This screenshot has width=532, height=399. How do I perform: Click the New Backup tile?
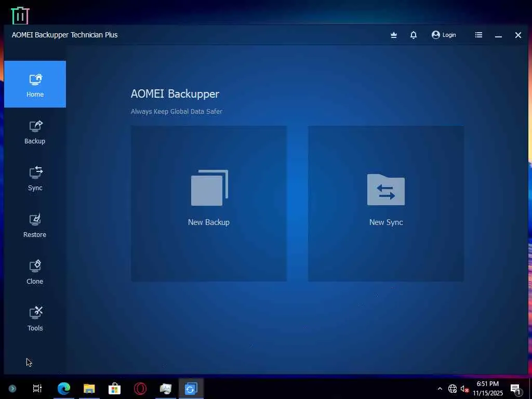pyautogui.click(x=209, y=204)
